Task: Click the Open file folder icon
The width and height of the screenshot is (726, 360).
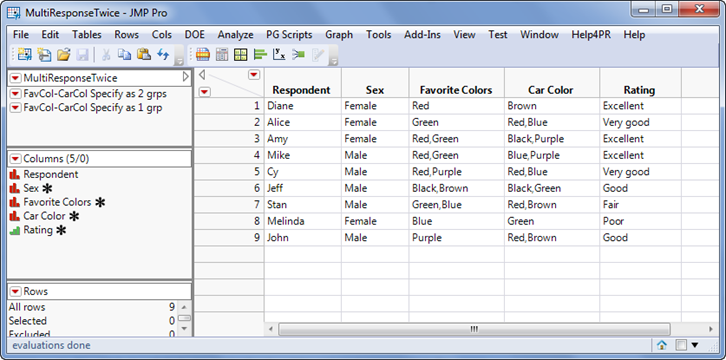Action: click(x=63, y=55)
